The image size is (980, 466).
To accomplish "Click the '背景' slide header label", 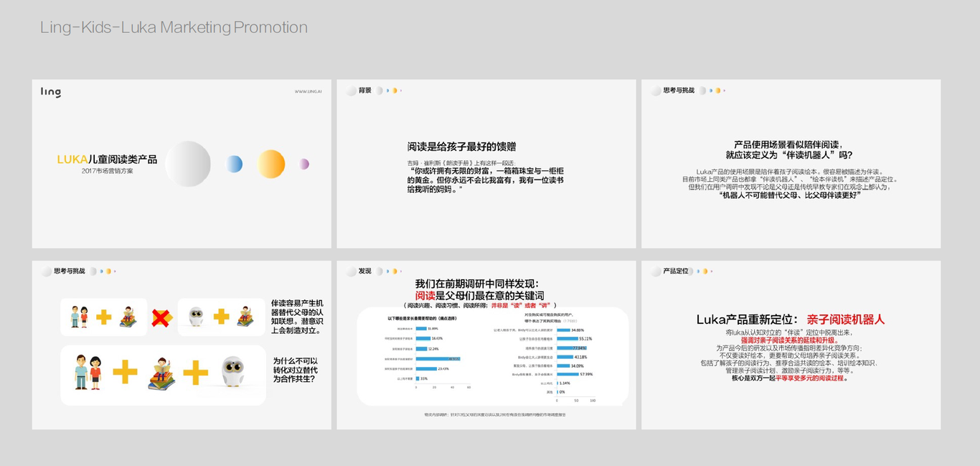I will click(x=365, y=90).
